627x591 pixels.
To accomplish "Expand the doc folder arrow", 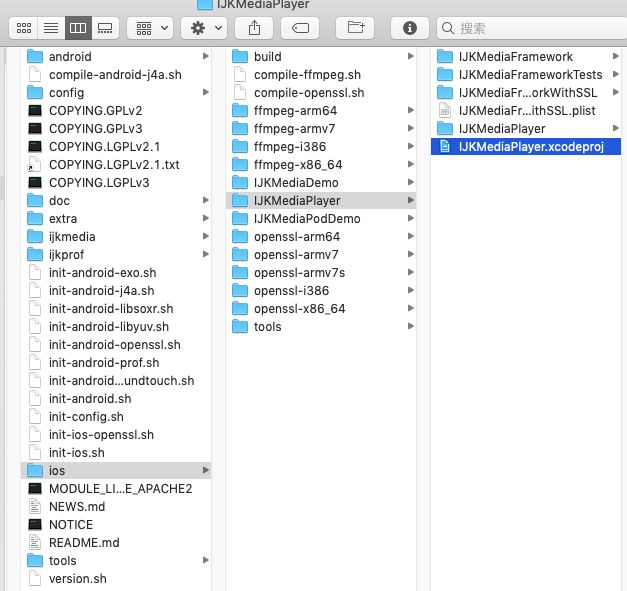I will pyautogui.click(x=206, y=200).
